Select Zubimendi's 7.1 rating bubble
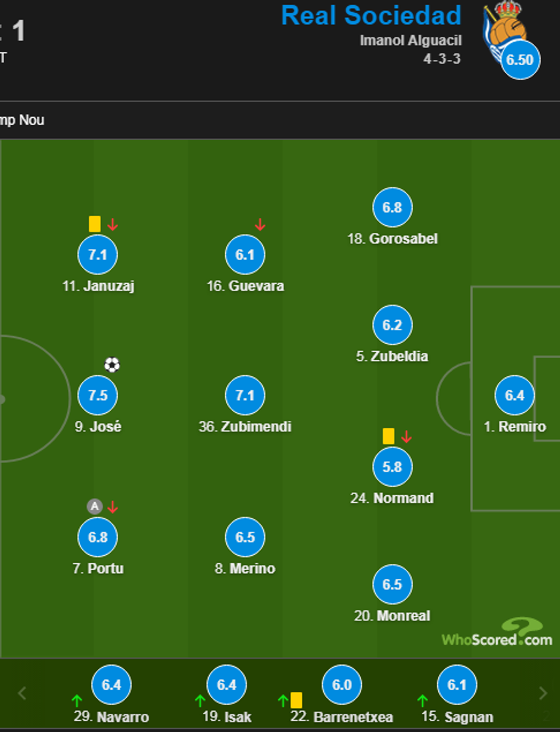The width and height of the screenshot is (560, 732). [245, 395]
